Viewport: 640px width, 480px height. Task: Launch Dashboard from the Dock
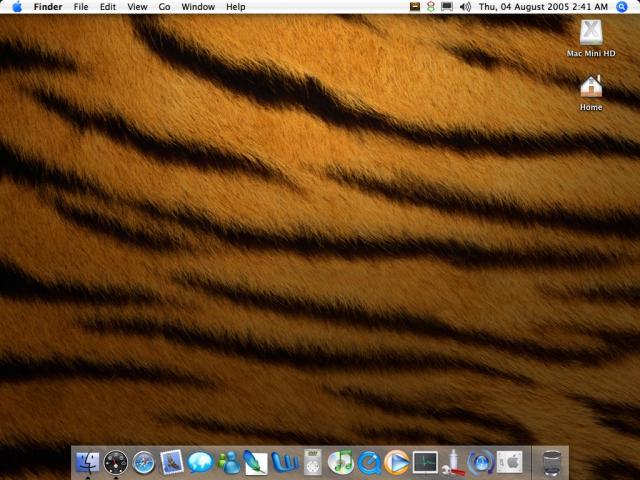(x=116, y=462)
